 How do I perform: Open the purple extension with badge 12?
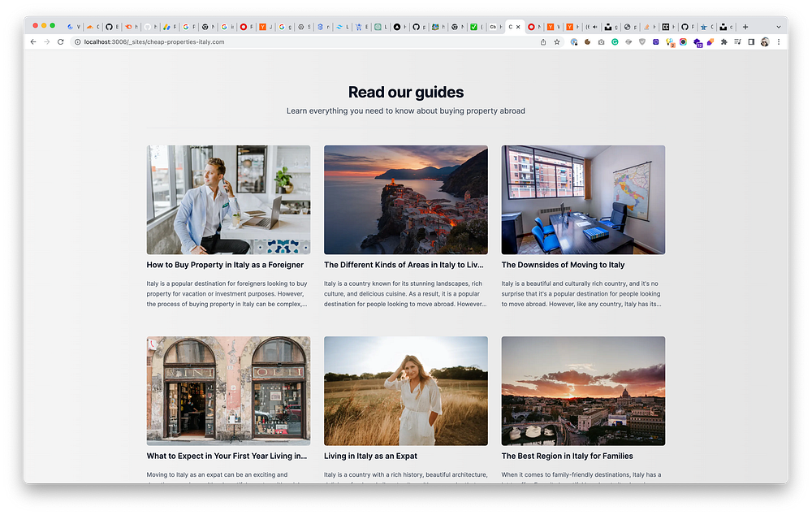pyautogui.click(x=698, y=42)
